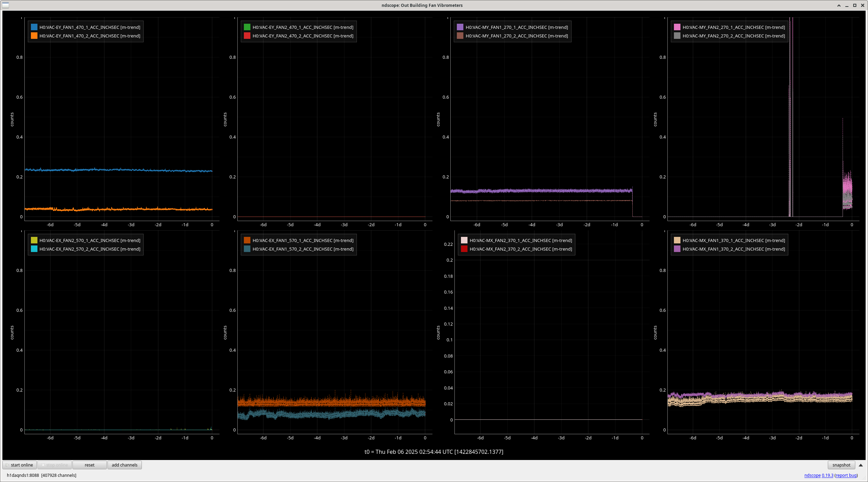Select H0:VAC-EY_FAN2_470_2_ACC_INCHSEC legend label

303,36
